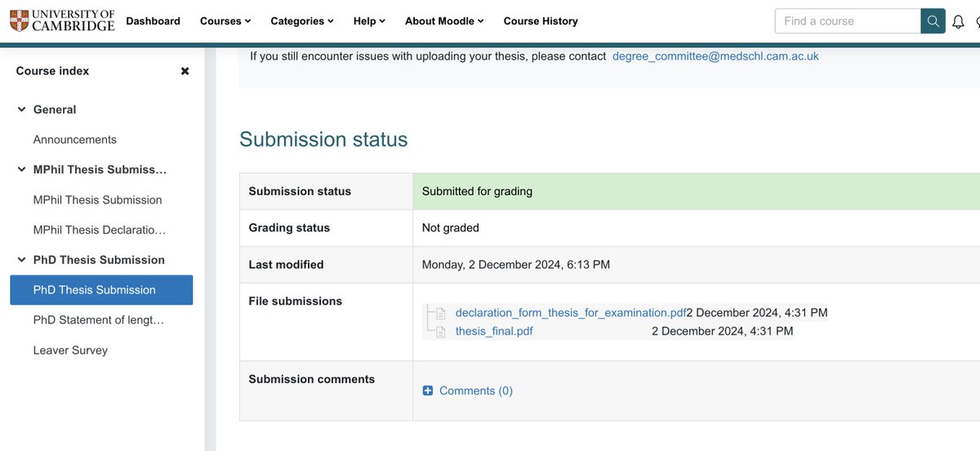This screenshot has width=980, height=451.
Task: Expand comments with the plus icon
Action: pyautogui.click(x=428, y=391)
